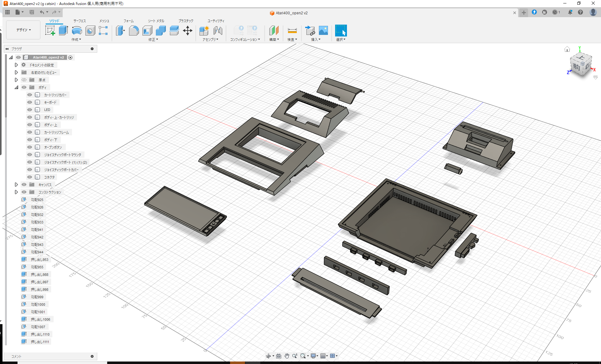Screen dimensions: 601x364
Task: Switch to the サーフェス toolbar tab
Action: click(x=79, y=21)
